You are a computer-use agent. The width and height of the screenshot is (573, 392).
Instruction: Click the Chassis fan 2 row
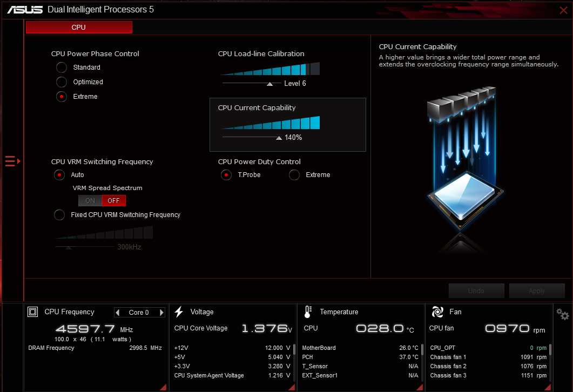[x=488, y=366]
